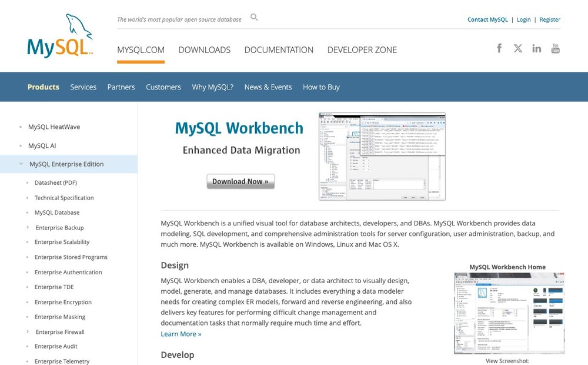
Task: Open MySQL HeatWave in sidebar
Action: [x=54, y=127]
